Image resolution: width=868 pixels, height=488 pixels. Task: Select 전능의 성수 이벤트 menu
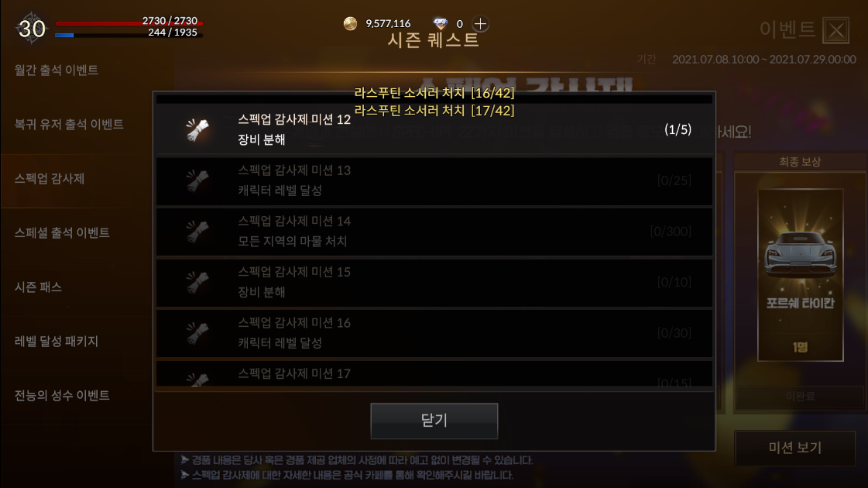(62, 396)
